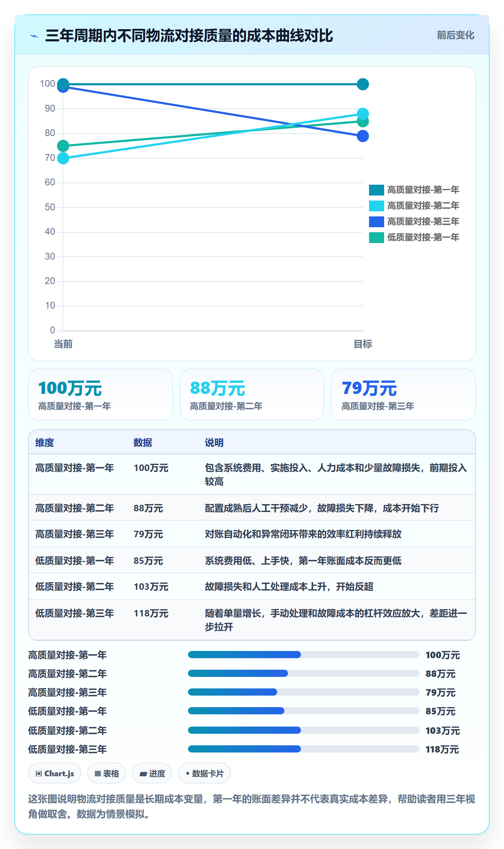Click the 进度 tag chip
The height and width of the screenshot is (849, 504).
pyautogui.click(x=152, y=773)
